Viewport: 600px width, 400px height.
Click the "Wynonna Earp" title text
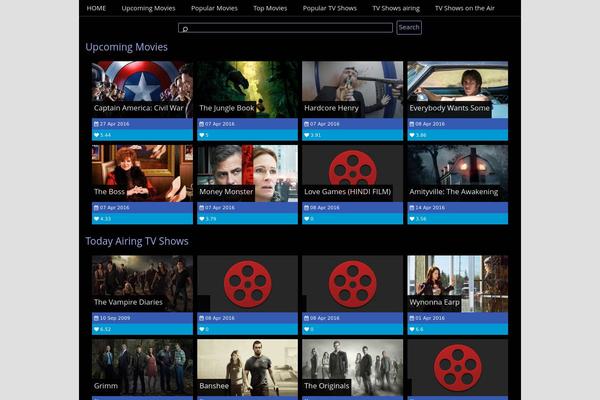click(x=434, y=302)
